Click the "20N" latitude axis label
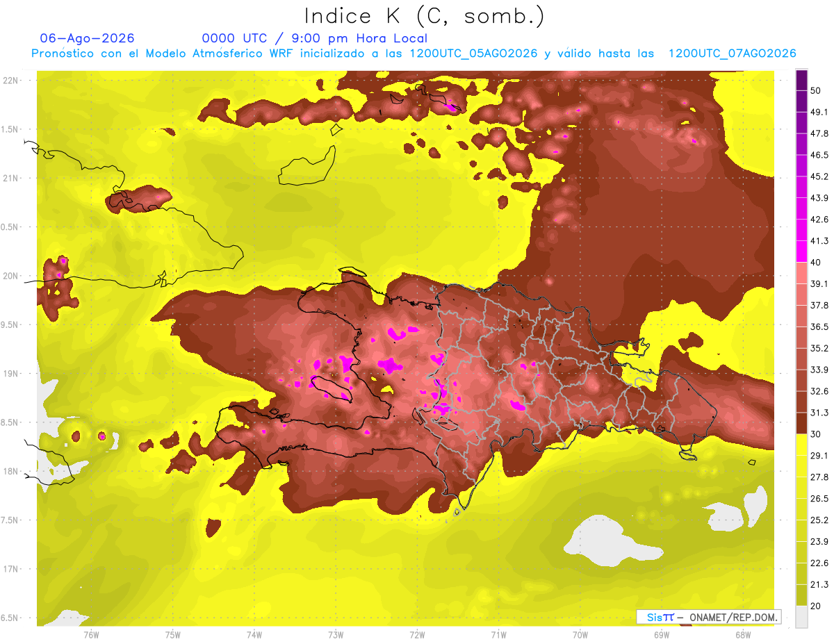 click(x=12, y=276)
